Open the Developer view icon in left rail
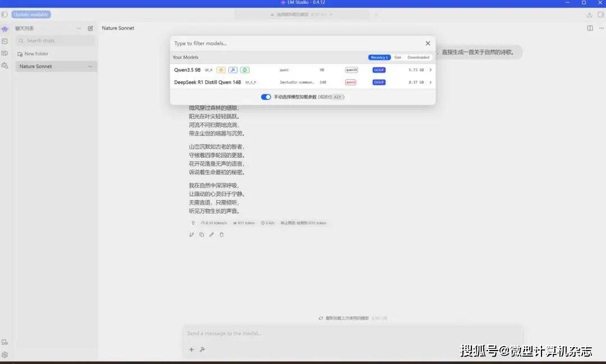 [4, 41]
